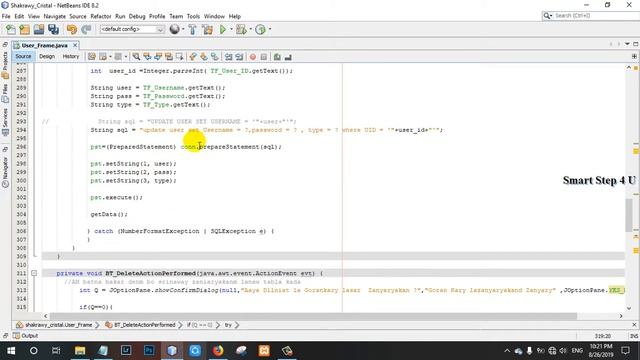
Task: Select the User_Frame.java editor tab
Action: click(x=44, y=45)
